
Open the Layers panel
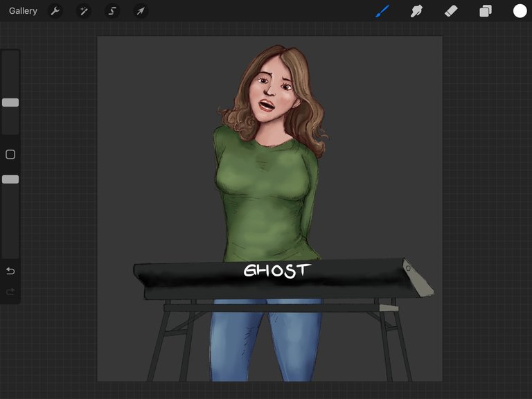click(485, 11)
